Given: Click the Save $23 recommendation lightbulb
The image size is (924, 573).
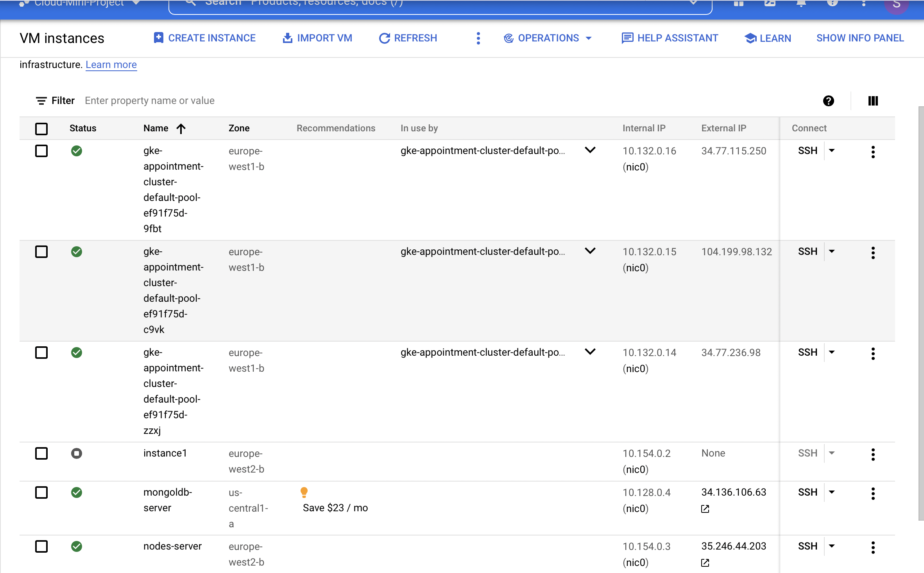Looking at the screenshot, I should (304, 492).
